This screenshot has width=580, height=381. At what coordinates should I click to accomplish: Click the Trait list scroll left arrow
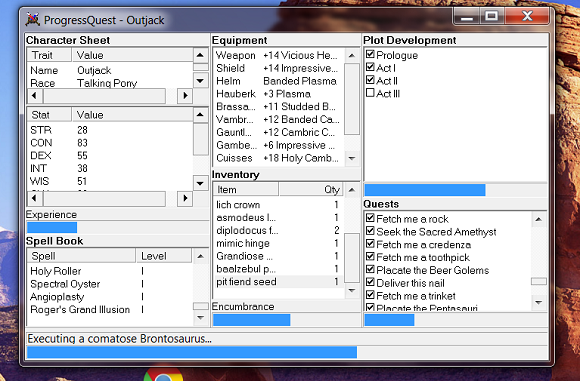(34, 96)
